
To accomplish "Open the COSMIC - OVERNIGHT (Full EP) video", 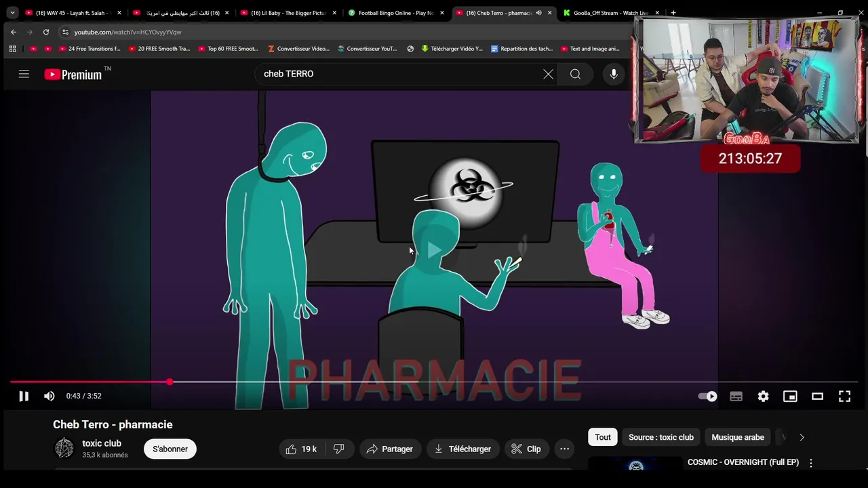I will (x=743, y=462).
